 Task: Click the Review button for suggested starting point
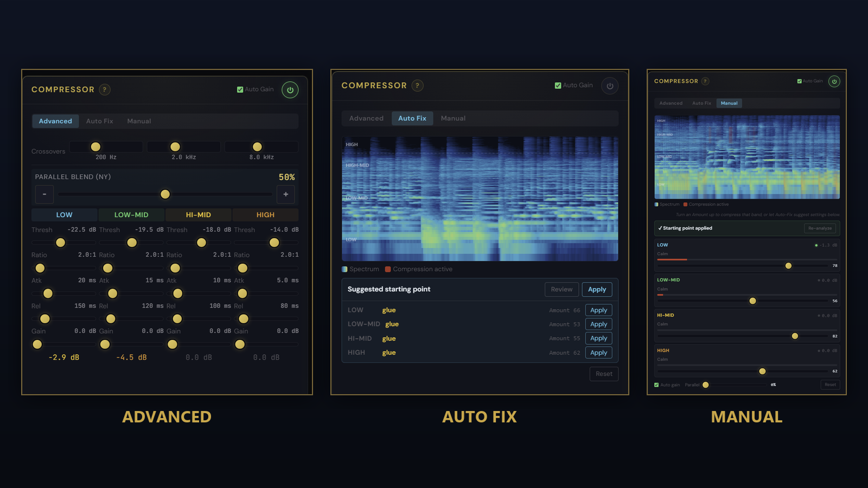[x=561, y=290]
